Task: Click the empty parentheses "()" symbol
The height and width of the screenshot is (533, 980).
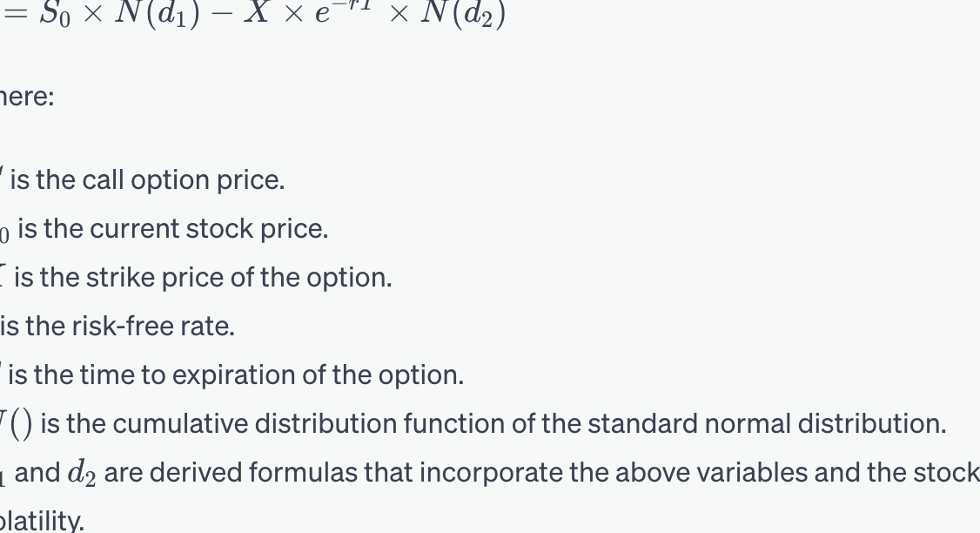Action: (x=21, y=425)
